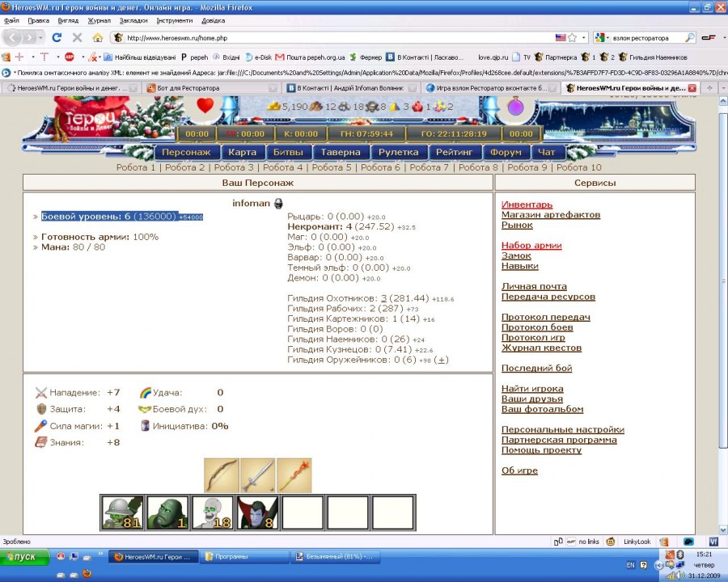Bookmark this page with the star icon
Viewport: 728px width, 582px height.
pos(573,38)
